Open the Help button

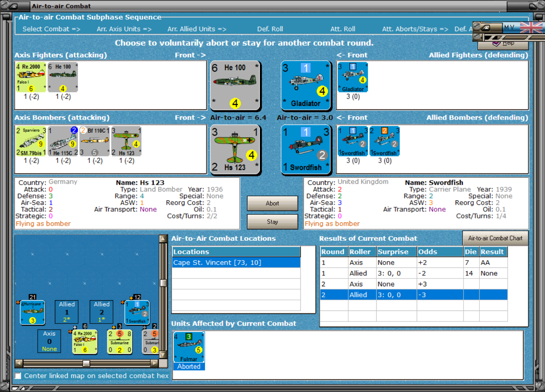(x=503, y=43)
